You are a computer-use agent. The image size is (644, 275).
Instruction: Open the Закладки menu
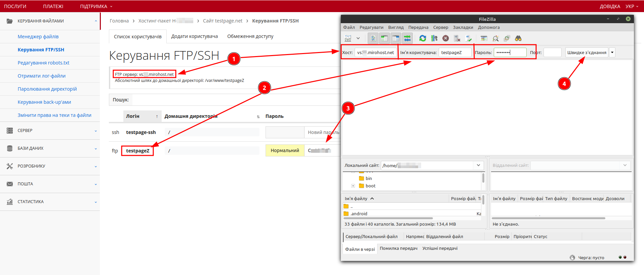pos(463,27)
